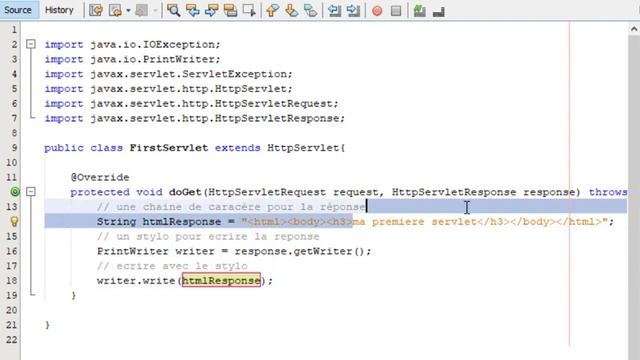Click the 'throws' keyword
Image resolution: width=640 pixels, height=360 pixels.
(608, 192)
